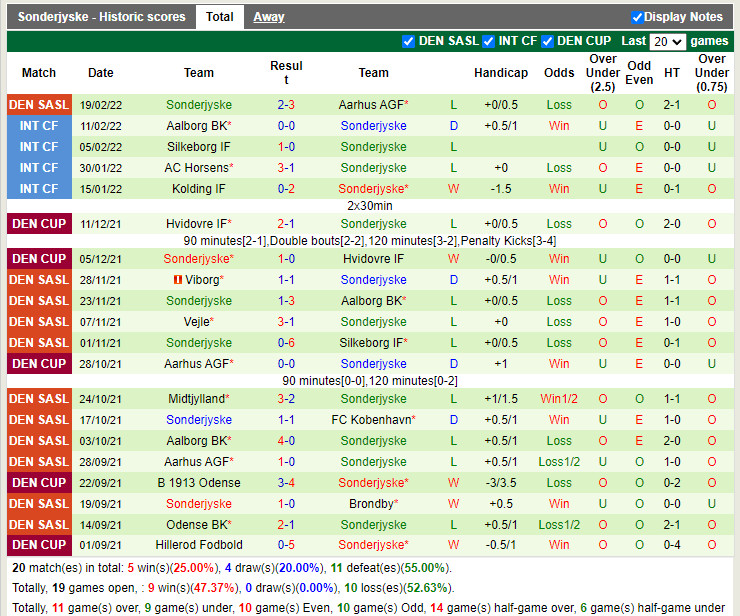Click the red card icon beside Viborg
Viewport: 740px width, 616px height.
[x=179, y=280]
